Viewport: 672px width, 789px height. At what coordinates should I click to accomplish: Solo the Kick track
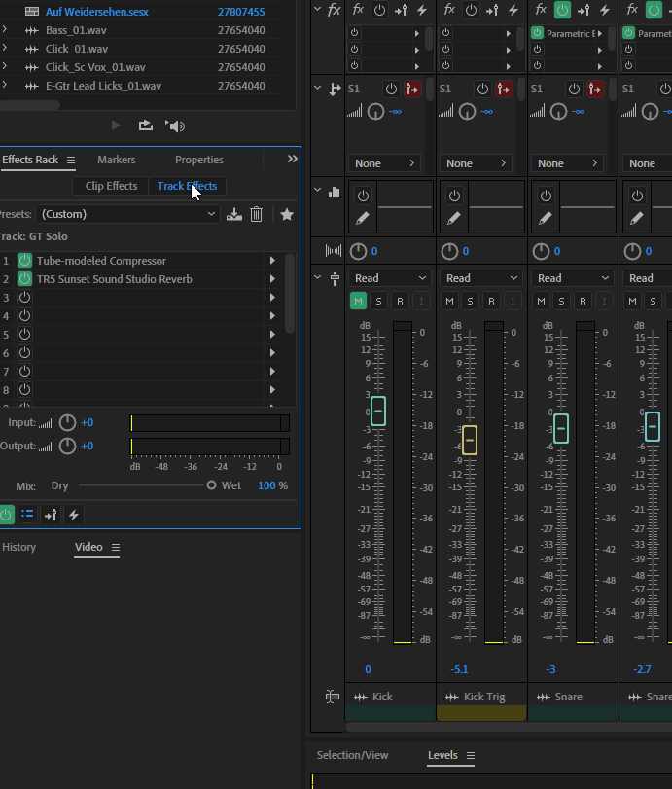pos(378,301)
